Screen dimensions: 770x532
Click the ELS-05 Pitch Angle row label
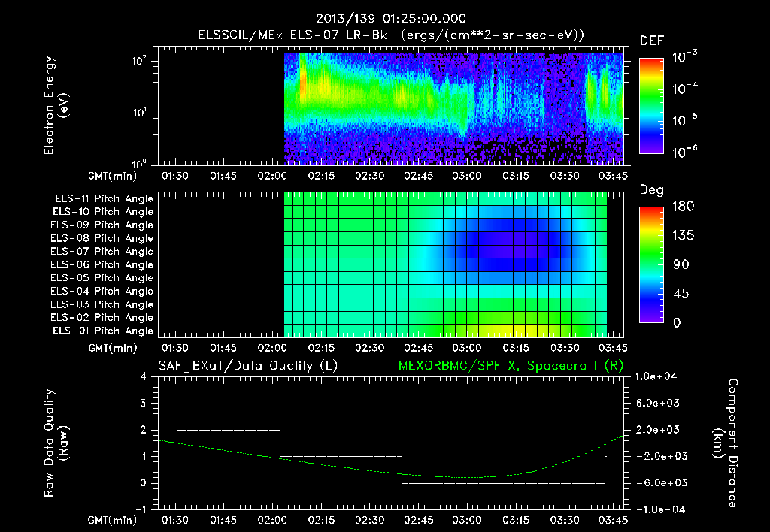click(x=102, y=278)
